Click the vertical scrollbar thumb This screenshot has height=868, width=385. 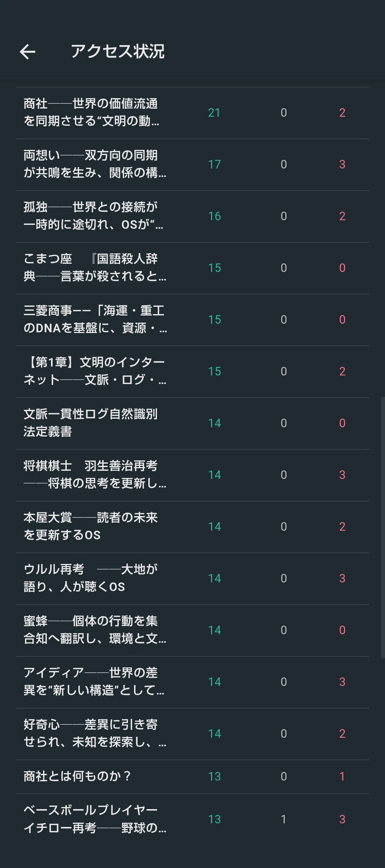tap(383, 528)
